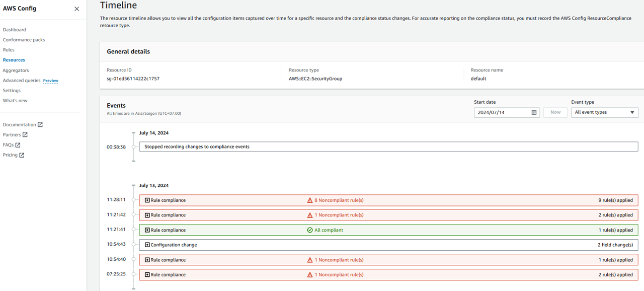Screen dimensions: 644x291
Task: Open calendar picker in Start date field
Action: click(x=534, y=112)
